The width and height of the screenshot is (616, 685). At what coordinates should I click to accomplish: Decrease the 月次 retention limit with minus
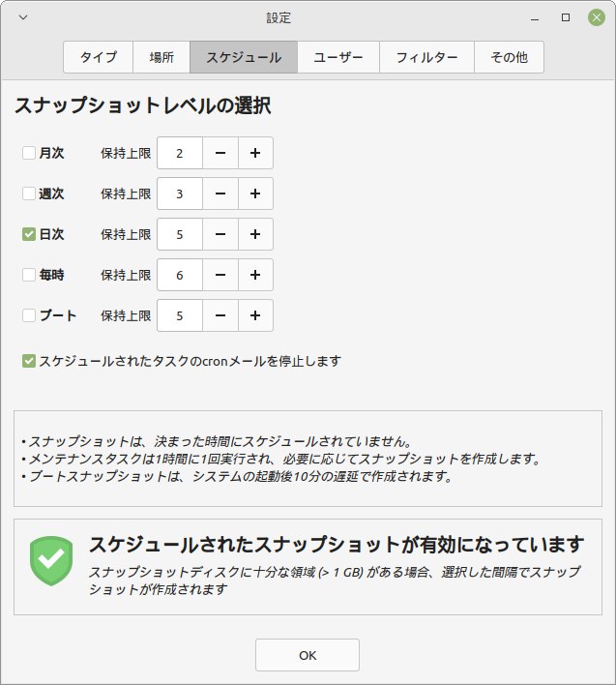pos(220,153)
